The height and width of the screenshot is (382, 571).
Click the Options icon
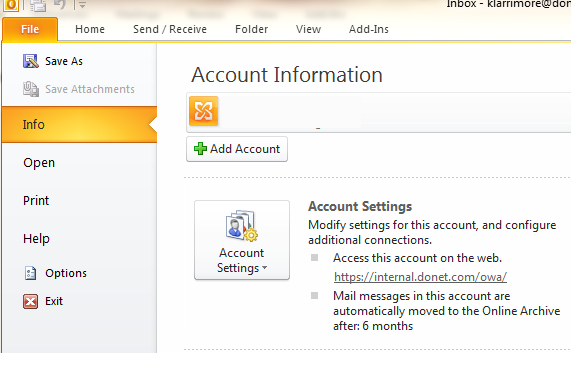tap(30, 273)
